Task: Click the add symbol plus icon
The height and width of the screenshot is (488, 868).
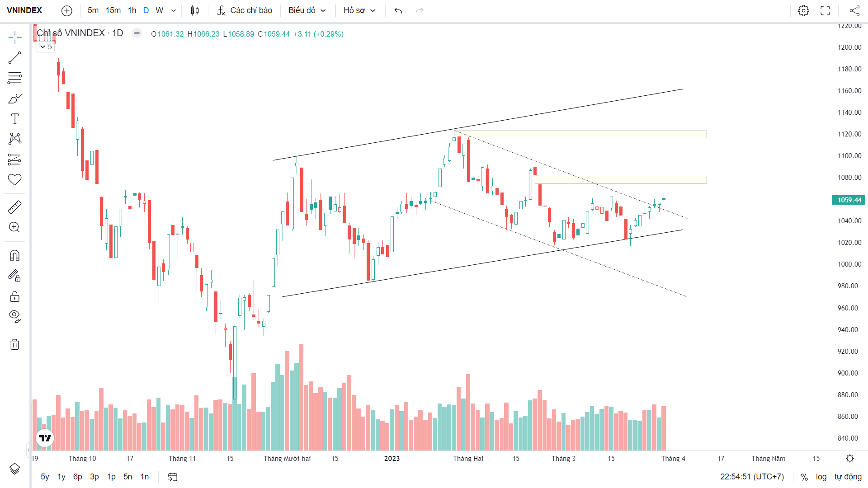Action: point(66,10)
